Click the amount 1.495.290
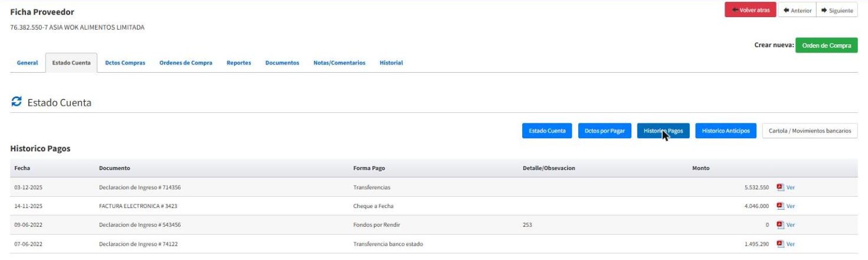Screen dimensions: 868x260 tap(756, 244)
